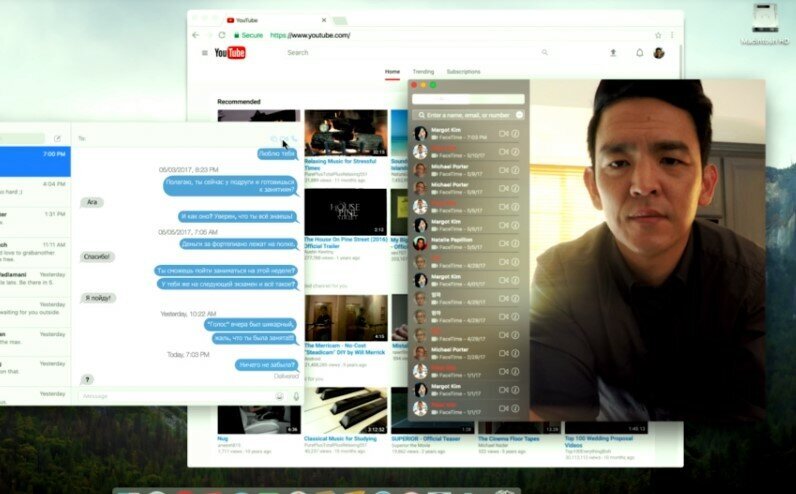The image size is (796, 494).
Task: Switch to the YouTube Trending tab
Action: [423, 72]
